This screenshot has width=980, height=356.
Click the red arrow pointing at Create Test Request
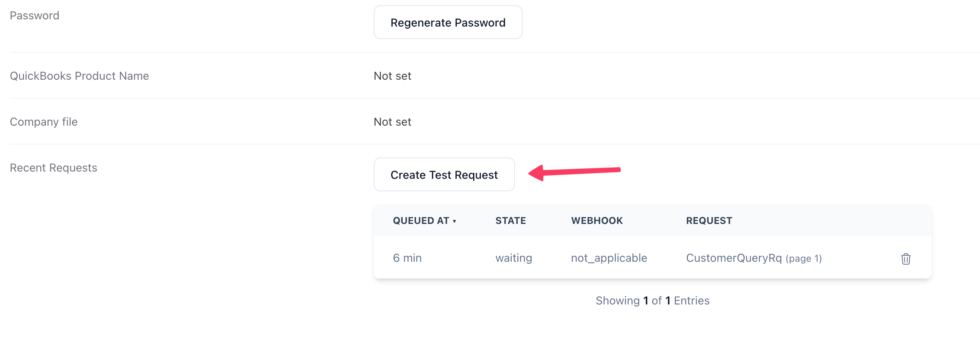574,172
